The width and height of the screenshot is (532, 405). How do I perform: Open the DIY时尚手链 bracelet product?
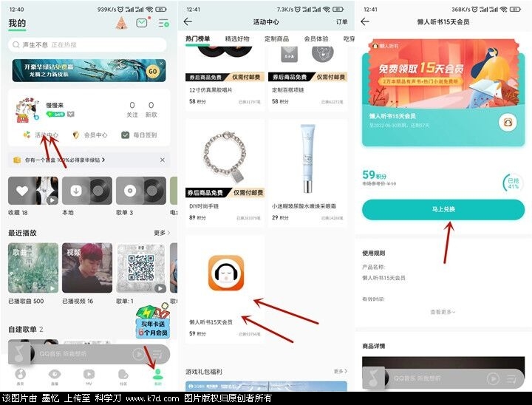(x=225, y=173)
